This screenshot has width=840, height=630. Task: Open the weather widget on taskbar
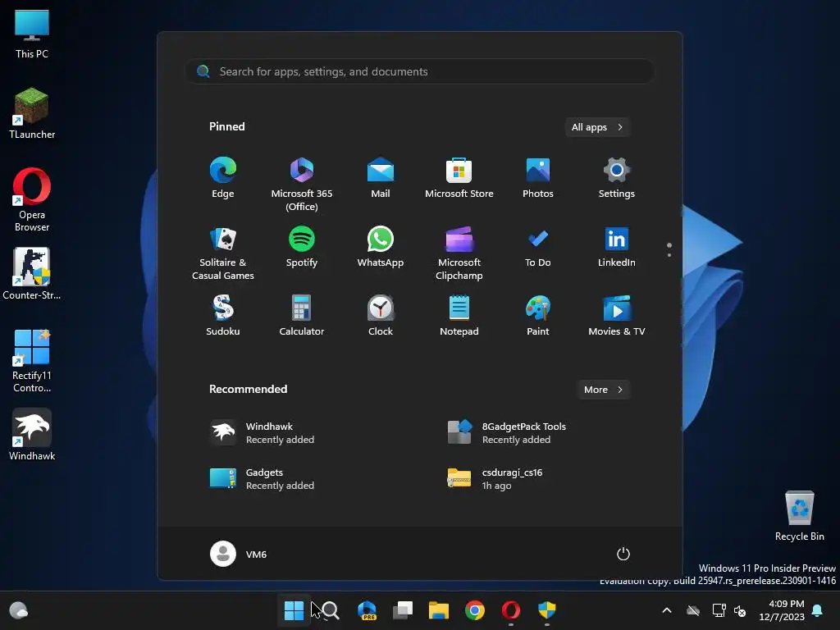pyautogui.click(x=19, y=610)
